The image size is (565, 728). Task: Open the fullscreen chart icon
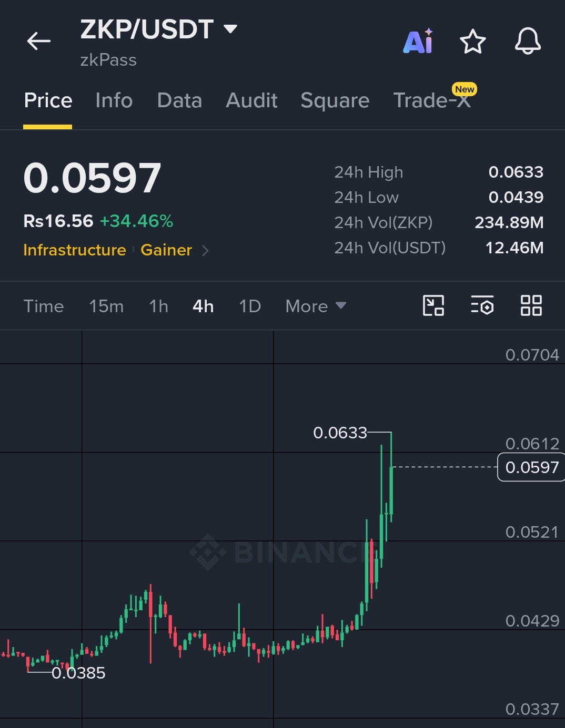pyautogui.click(x=433, y=305)
